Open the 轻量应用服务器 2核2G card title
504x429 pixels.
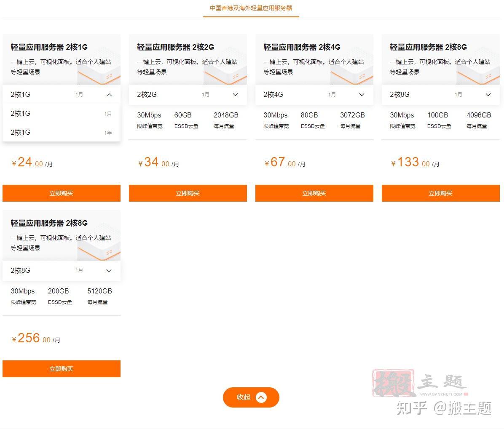pos(175,47)
